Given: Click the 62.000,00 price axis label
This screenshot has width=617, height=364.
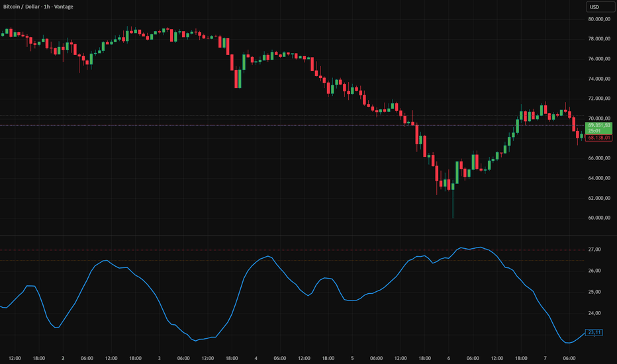Looking at the screenshot, I should pyautogui.click(x=599, y=198).
